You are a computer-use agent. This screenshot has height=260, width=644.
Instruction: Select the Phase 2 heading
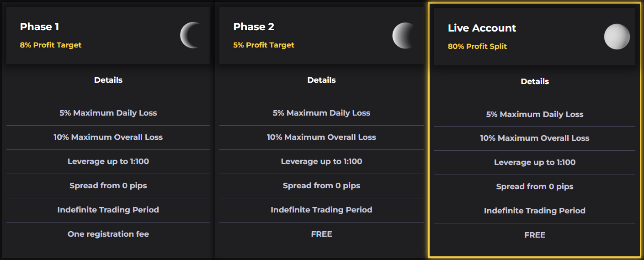tap(254, 27)
